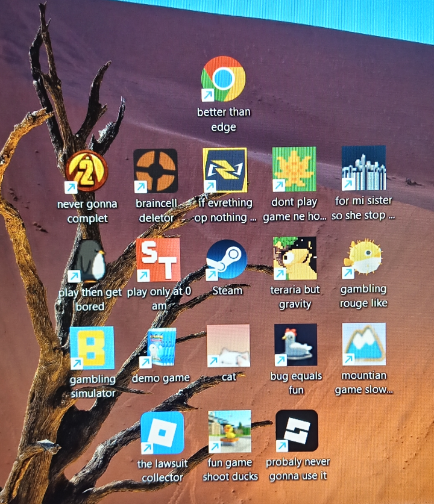Launch the "teraria but gravity" icon
The image size is (434, 504).
pyautogui.click(x=295, y=258)
